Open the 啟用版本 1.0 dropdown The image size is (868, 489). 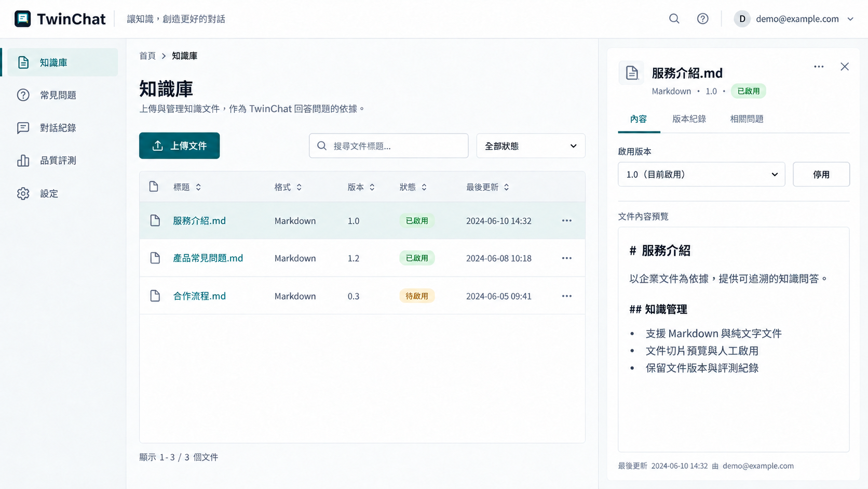coord(701,175)
